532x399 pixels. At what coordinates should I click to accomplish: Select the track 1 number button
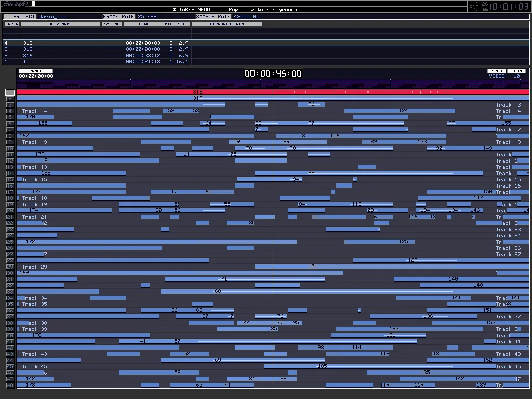click(10, 92)
